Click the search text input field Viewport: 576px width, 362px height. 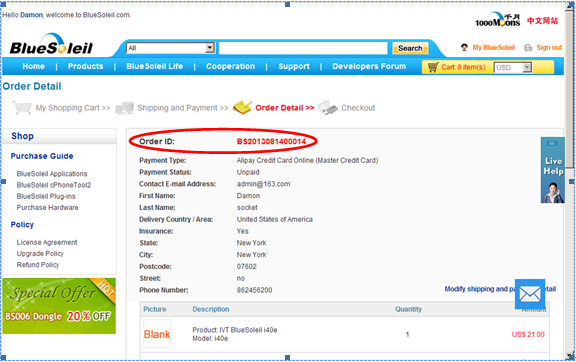303,48
